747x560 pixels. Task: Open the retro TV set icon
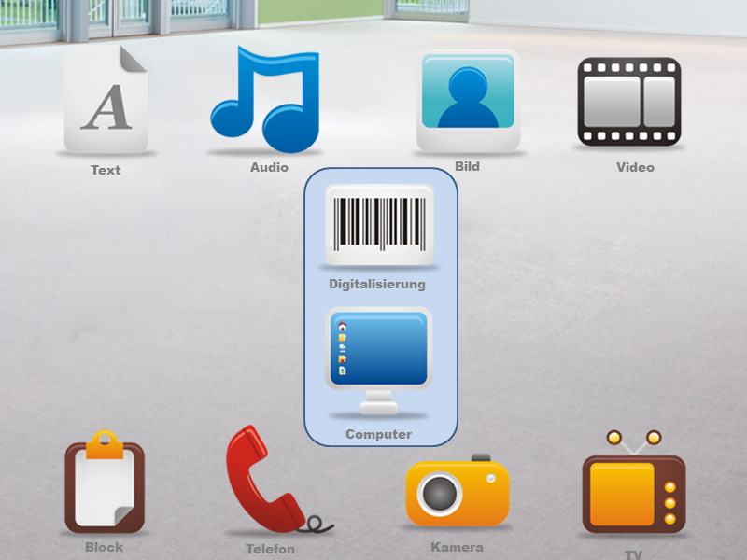coord(633,487)
